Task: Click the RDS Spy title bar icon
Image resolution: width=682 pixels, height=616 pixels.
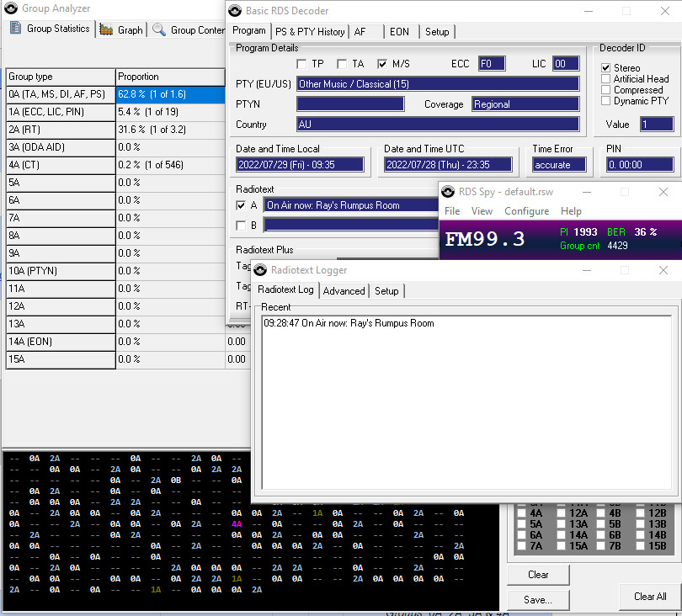Action: [448, 192]
